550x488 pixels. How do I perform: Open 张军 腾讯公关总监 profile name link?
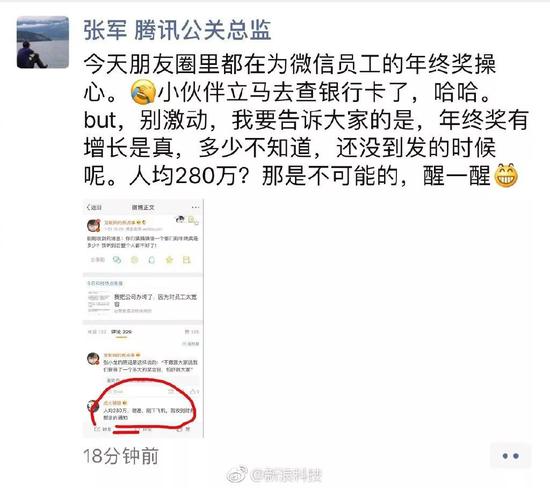pyautogui.click(x=177, y=31)
